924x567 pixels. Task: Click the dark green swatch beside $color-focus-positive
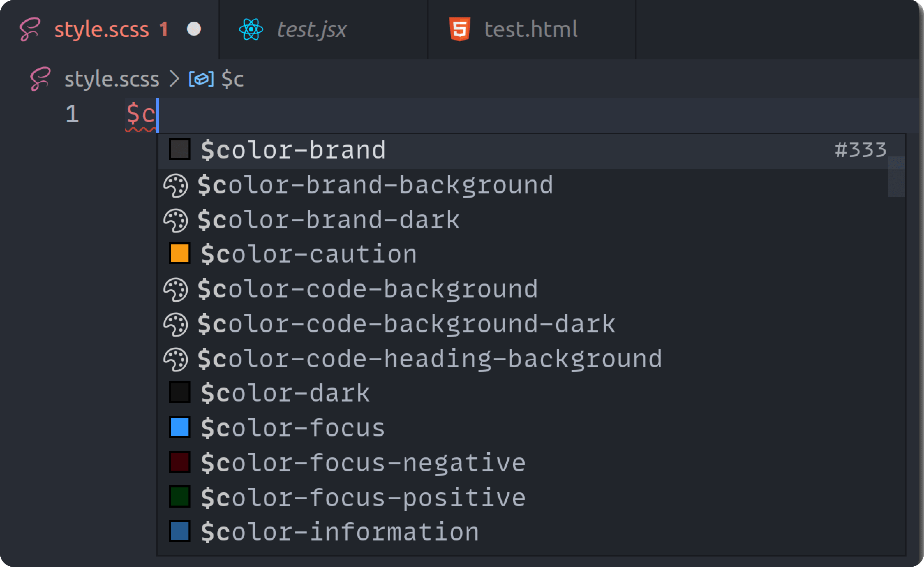(180, 496)
